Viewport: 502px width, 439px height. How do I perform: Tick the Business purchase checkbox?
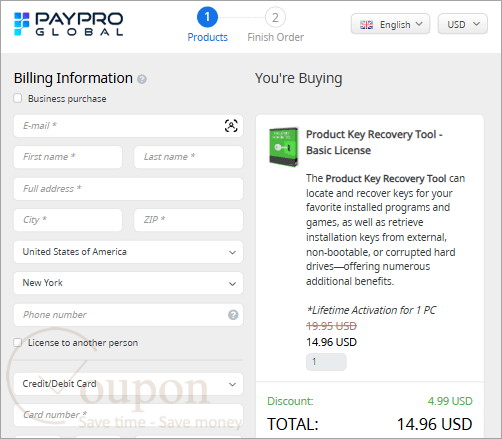pos(18,98)
